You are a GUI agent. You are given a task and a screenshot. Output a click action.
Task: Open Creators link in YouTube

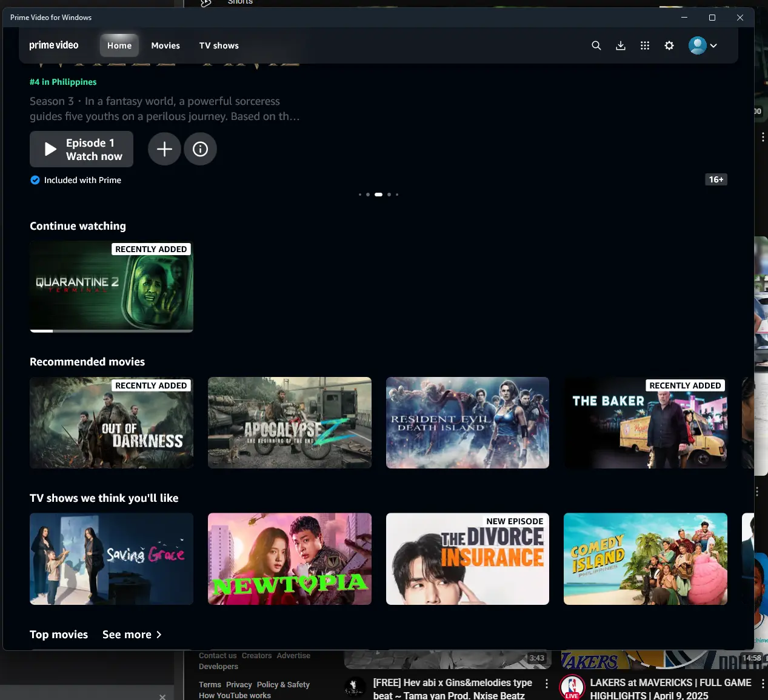coord(256,656)
